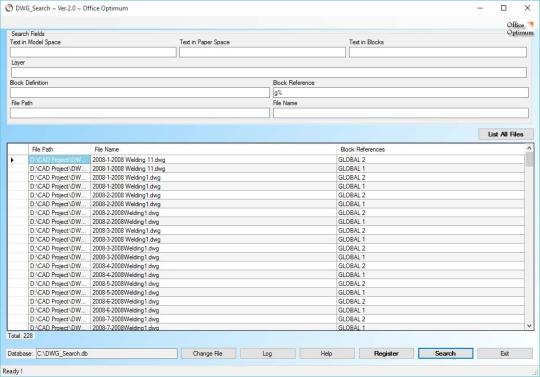Click the Office Optimum logo
Viewport: 540px width, 377px height.
520,29
